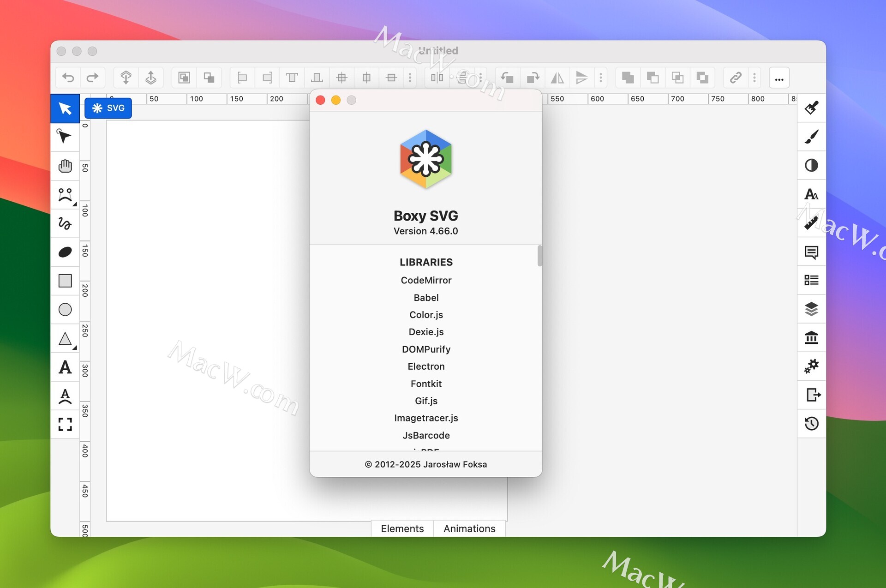The width and height of the screenshot is (886, 588).
Task: Click the Group toolbar icon
Action: 184,78
